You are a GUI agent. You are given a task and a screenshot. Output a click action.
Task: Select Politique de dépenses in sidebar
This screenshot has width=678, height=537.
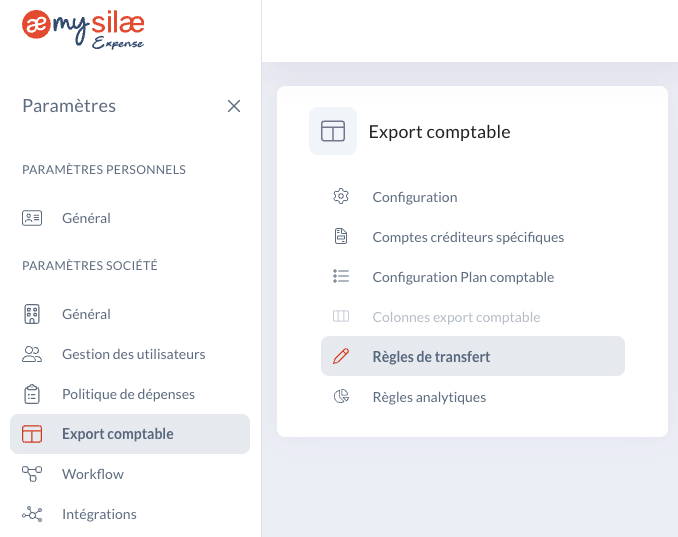130,394
